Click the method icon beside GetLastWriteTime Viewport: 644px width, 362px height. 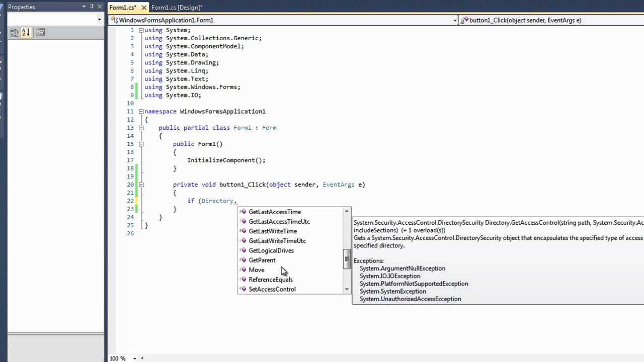[x=244, y=231]
